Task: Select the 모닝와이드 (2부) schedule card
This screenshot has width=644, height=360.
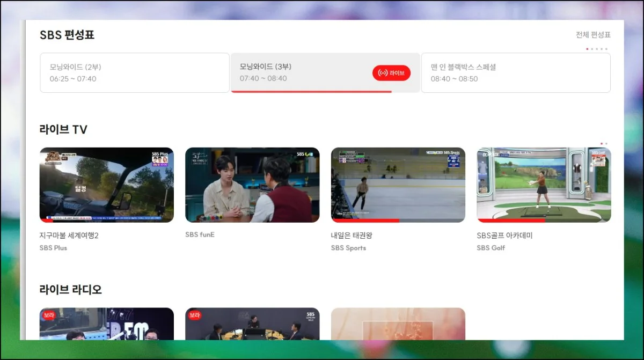Action: (x=134, y=73)
